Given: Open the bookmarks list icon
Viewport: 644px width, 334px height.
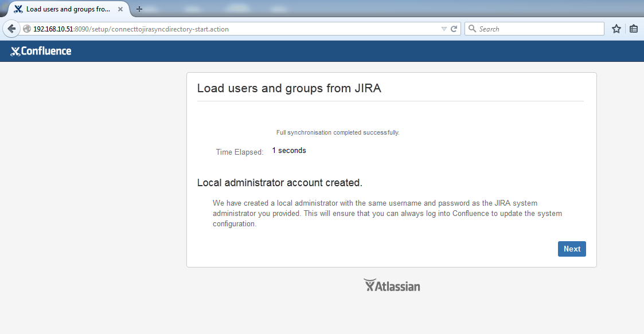Looking at the screenshot, I should [634, 29].
